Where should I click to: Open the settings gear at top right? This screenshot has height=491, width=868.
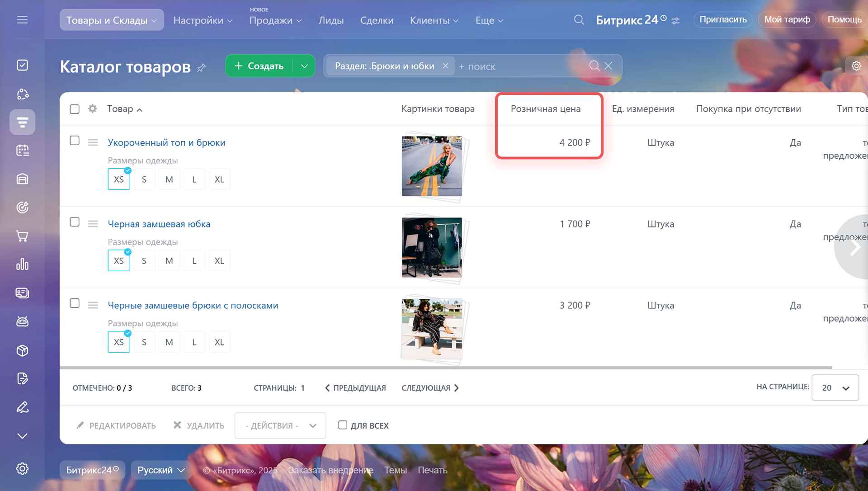[856, 66]
